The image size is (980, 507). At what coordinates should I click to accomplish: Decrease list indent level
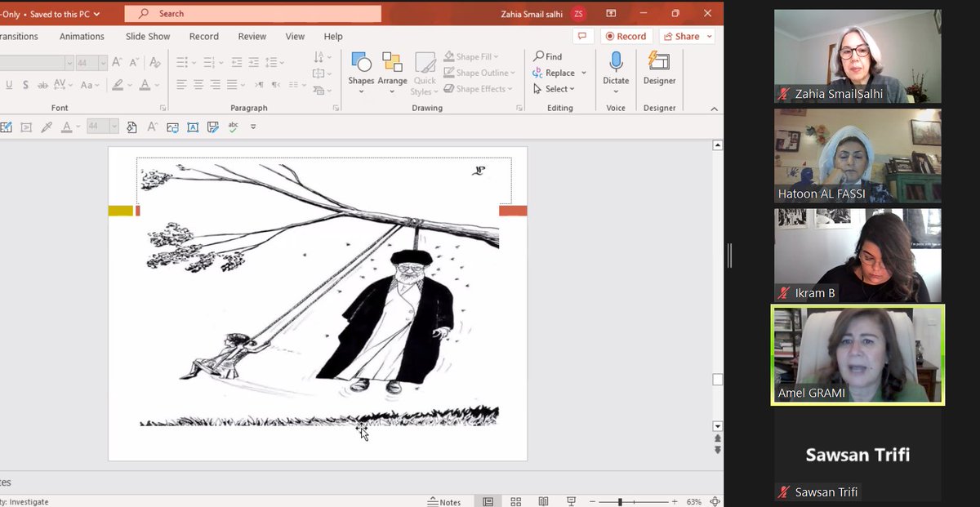(x=237, y=63)
